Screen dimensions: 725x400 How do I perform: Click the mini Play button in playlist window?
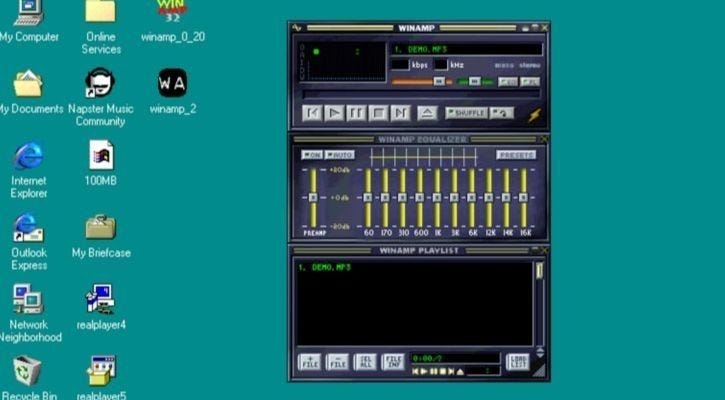424,371
